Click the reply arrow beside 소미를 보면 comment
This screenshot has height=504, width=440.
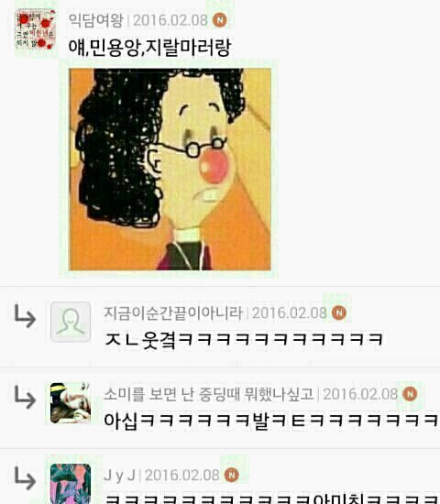(x=25, y=398)
